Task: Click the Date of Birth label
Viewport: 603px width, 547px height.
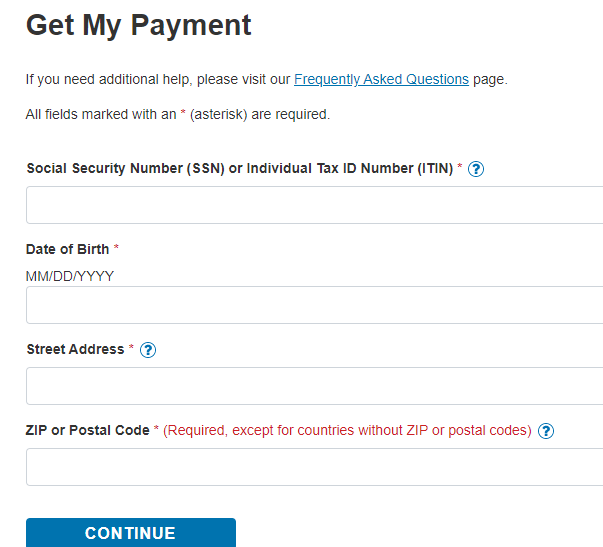Action: tap(67, 249)
